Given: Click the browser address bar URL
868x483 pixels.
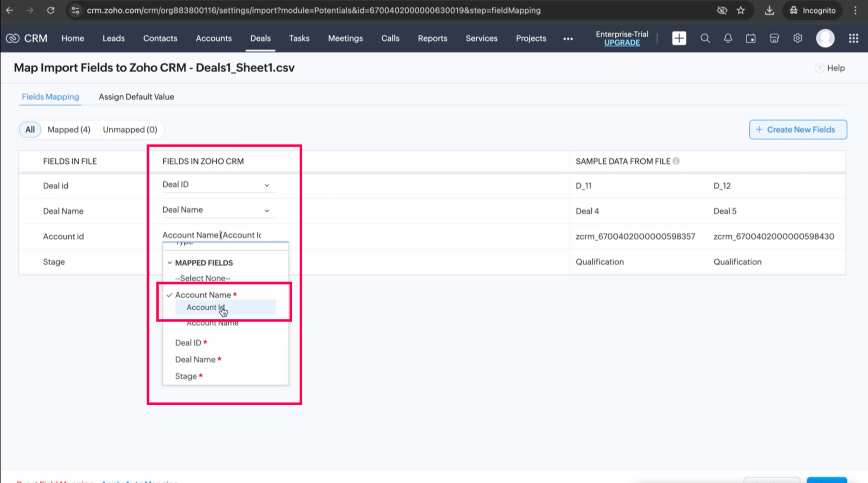Looking at the screenshot, I should click(x=314, y=11).
